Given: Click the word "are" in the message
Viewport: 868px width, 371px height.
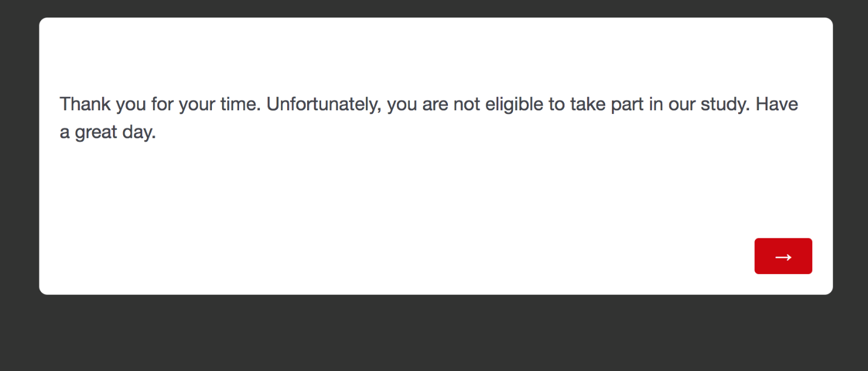Looking at the screenshot, I should click(x=435, y=104).
